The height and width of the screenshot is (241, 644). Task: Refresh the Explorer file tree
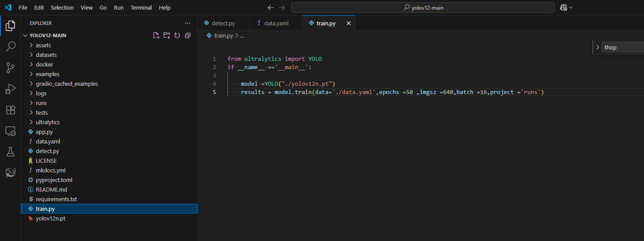point(177,35)
